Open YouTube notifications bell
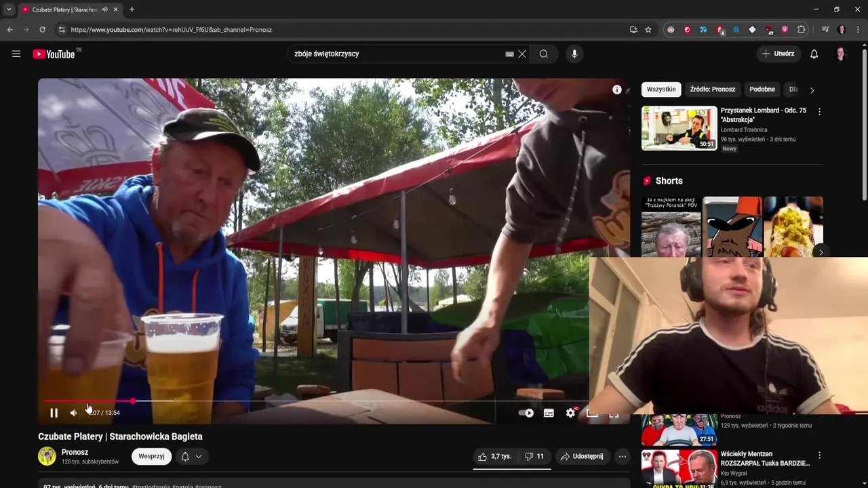868x488 pixels. tap(814, 54)
